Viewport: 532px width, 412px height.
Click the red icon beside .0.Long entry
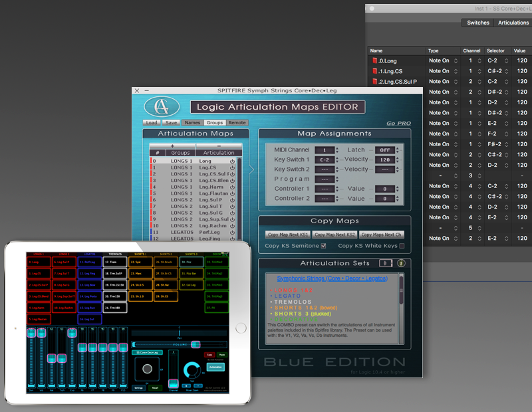tap(374, 60)
